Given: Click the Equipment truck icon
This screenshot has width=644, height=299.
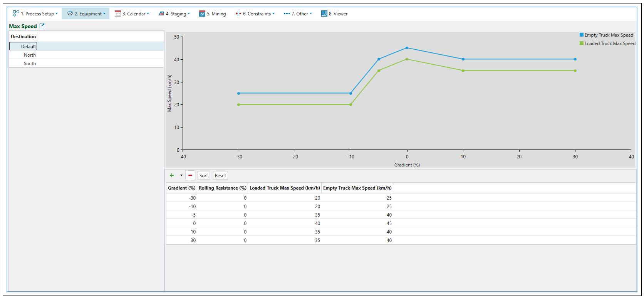Looking at the screenshot, I should [70, 13].
